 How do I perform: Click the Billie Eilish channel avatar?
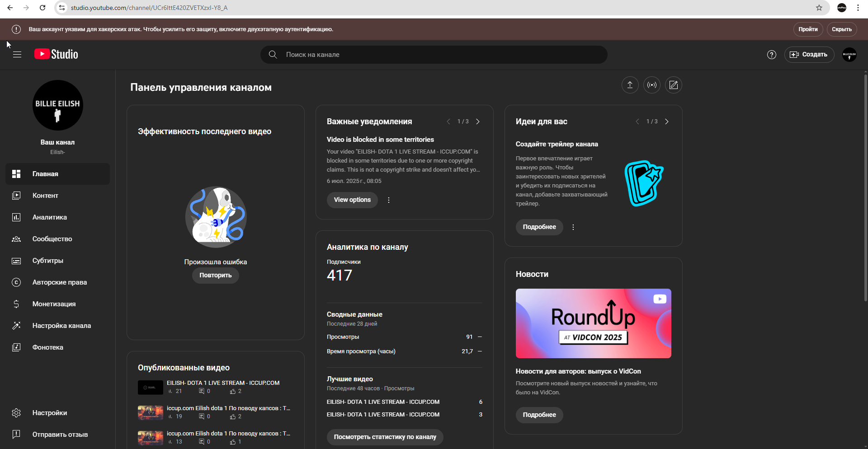(57, 105)
